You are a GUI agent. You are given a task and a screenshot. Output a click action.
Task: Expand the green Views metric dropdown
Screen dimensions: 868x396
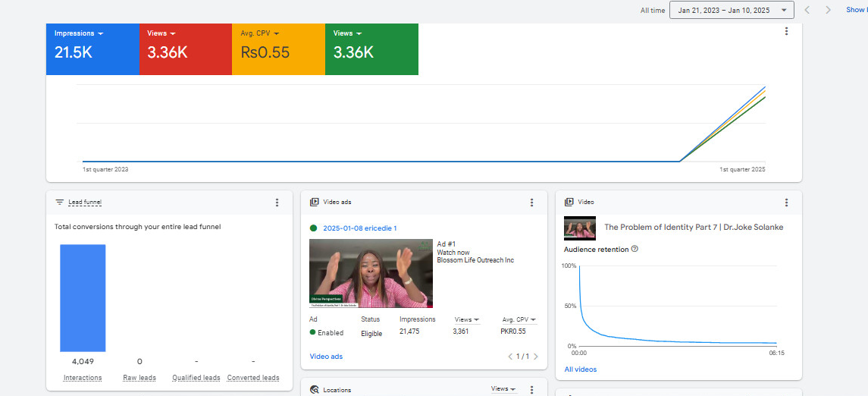pos(347,33)
